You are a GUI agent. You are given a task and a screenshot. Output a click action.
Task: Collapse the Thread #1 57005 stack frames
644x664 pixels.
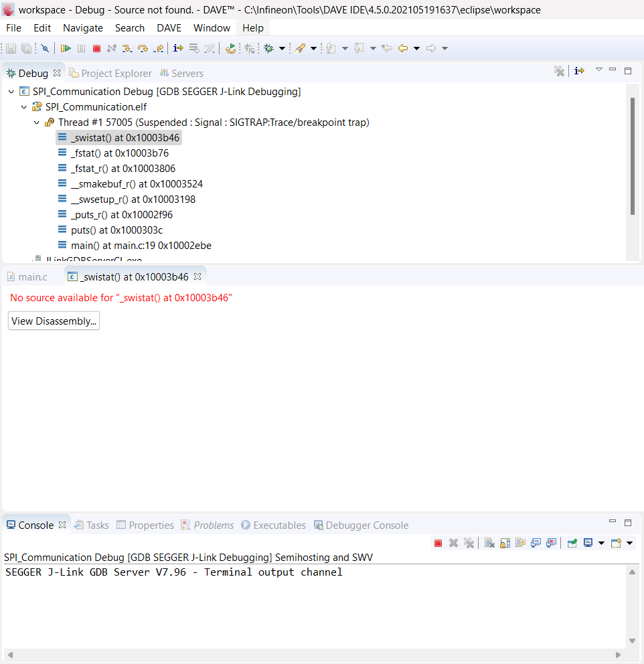point(37,122)
